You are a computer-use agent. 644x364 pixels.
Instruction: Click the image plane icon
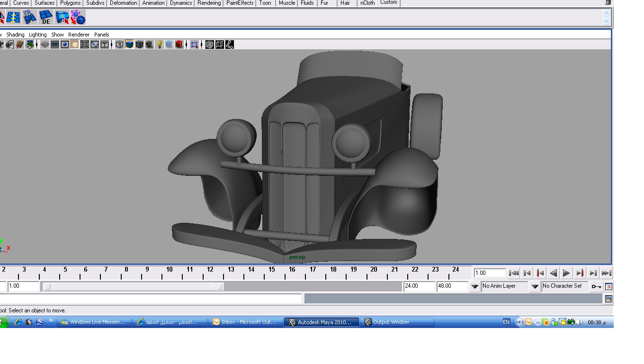tap(30, 45)
